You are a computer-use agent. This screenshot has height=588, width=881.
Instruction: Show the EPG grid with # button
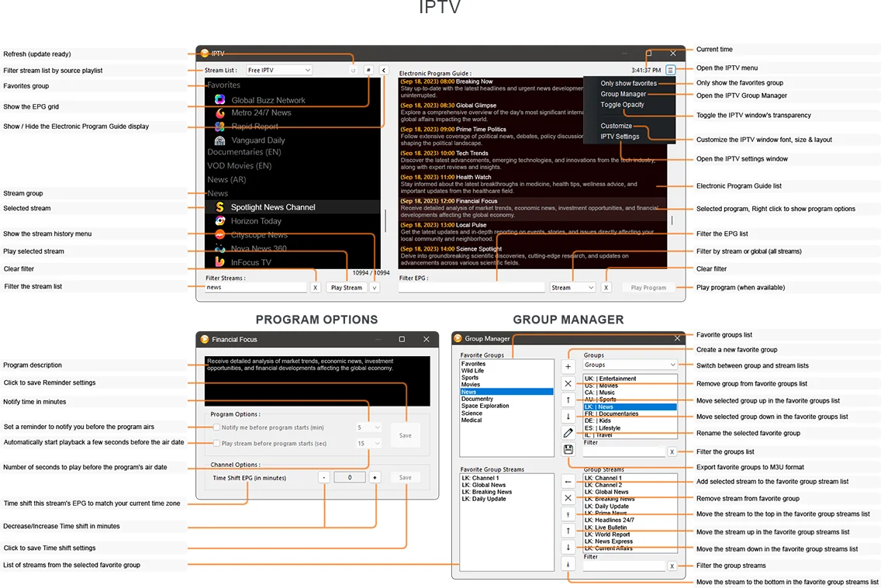[x=368, y=71]
